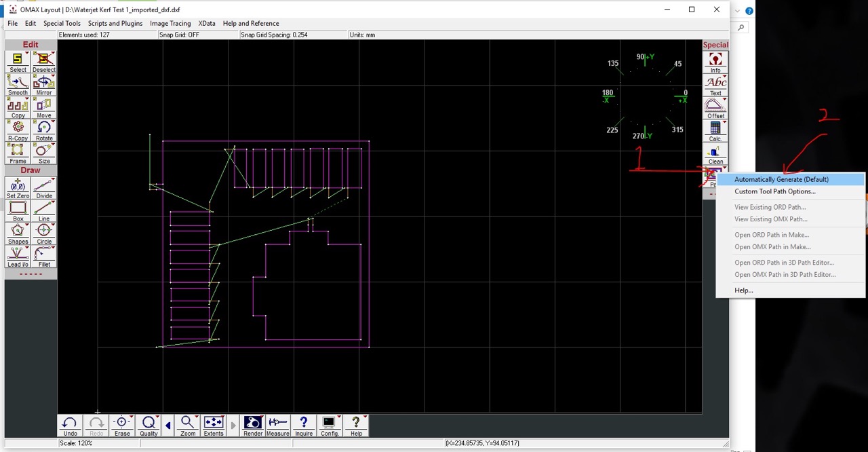Open Help and Reference menu
Viewport: 868px width, 452px height.
251,23
